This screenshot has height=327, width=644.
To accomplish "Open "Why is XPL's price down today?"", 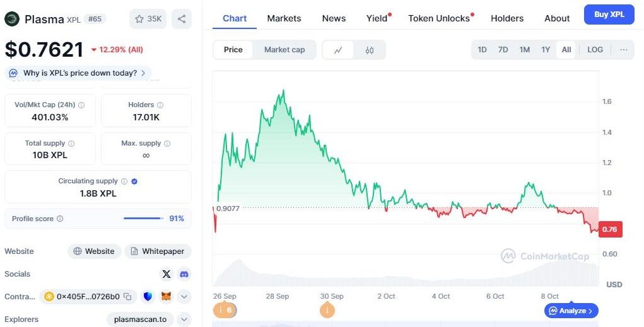I will click(79, 73).
